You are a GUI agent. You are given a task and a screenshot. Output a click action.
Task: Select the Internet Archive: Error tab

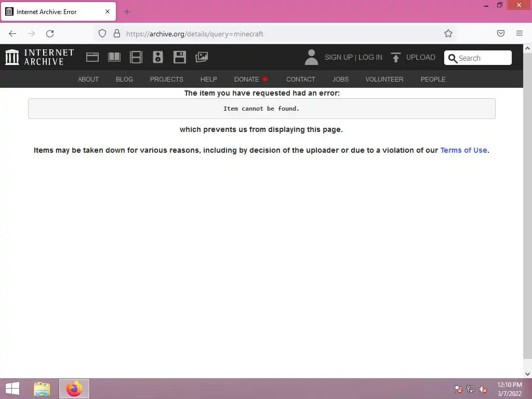coord(59,11)
